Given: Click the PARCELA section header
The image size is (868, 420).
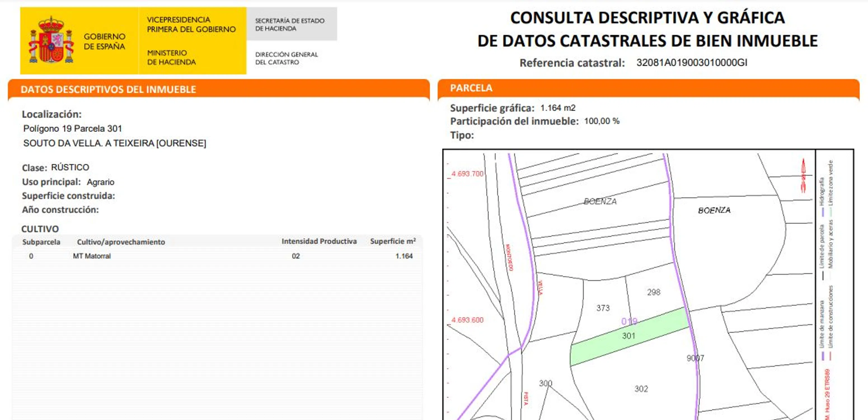Looking at the screenshot, I should coord(471,88).
